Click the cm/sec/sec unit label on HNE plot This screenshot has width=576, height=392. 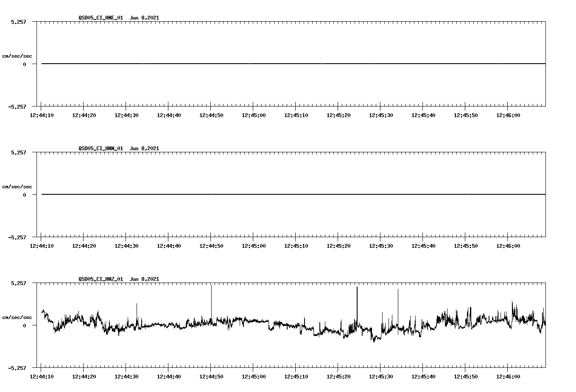pyautogui.click(x=17, y=56)
